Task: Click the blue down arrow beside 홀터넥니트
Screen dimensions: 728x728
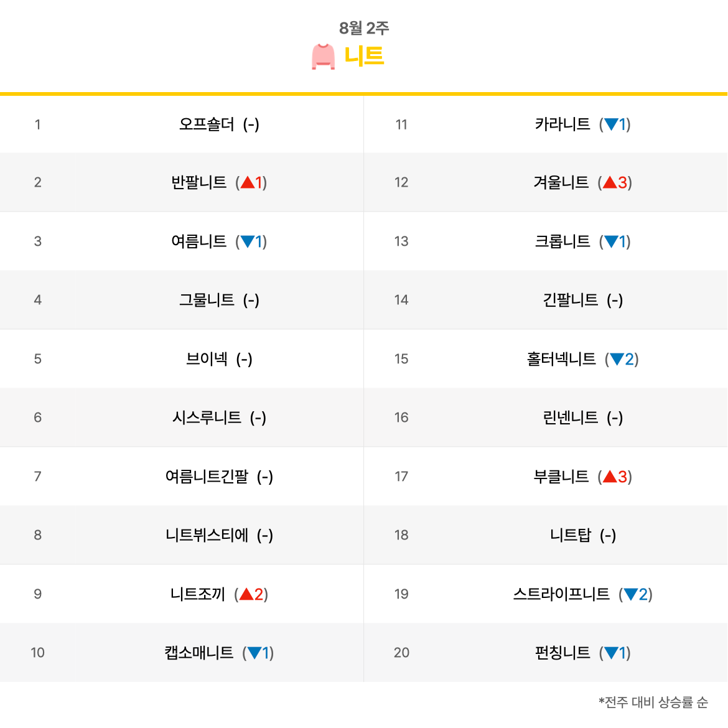Action: [617, 359]
